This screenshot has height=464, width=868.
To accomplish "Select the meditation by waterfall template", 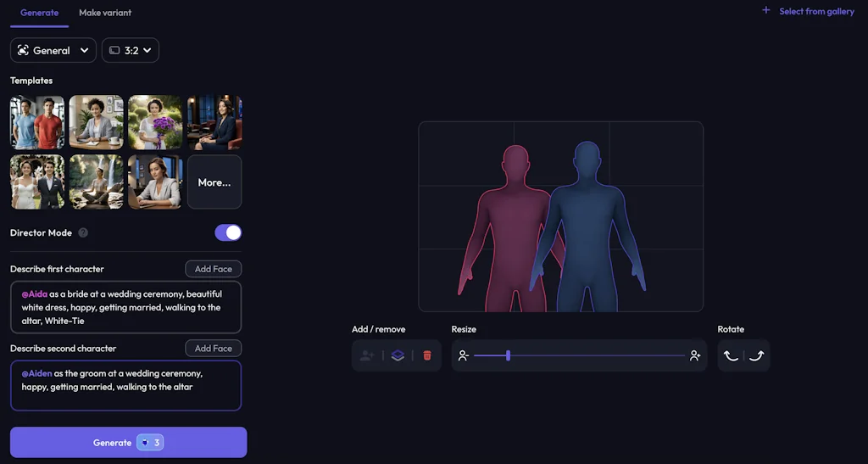I will (97, 182).
